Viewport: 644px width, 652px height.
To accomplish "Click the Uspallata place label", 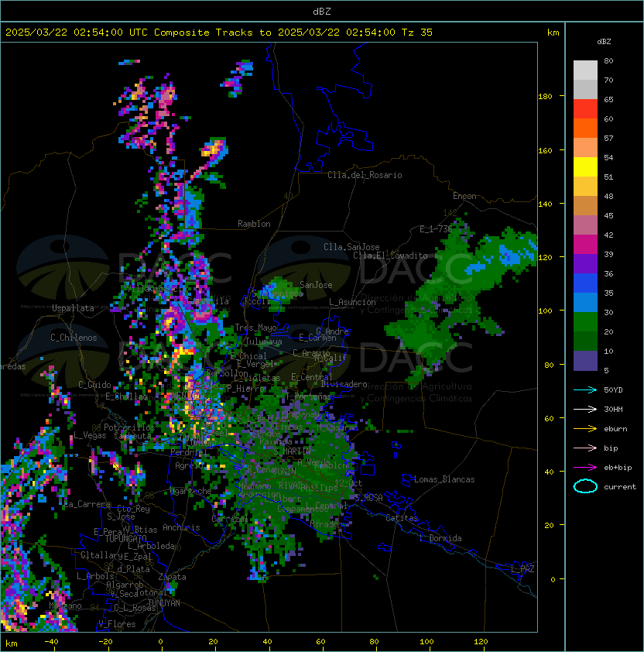I will tap(73, 308).
